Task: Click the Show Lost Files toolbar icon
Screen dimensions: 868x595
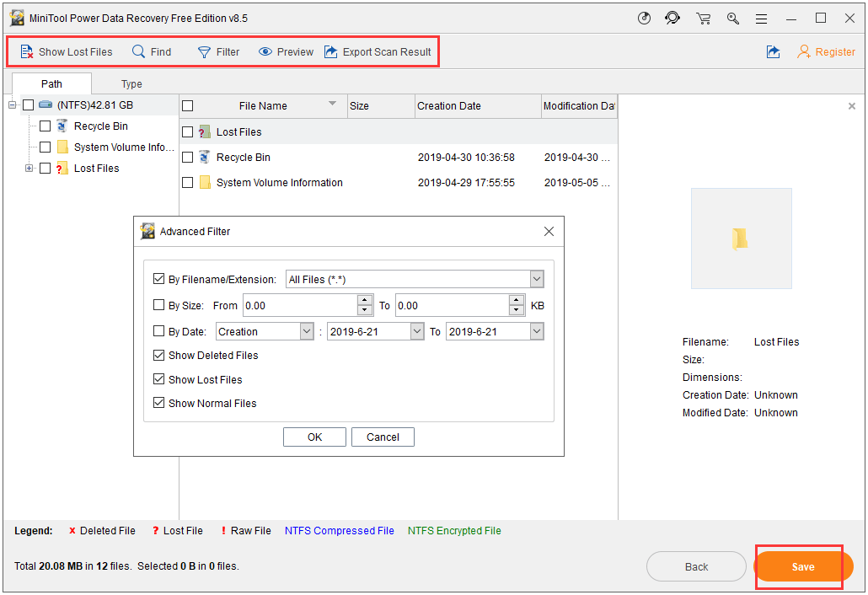Action: click(27, 52)
